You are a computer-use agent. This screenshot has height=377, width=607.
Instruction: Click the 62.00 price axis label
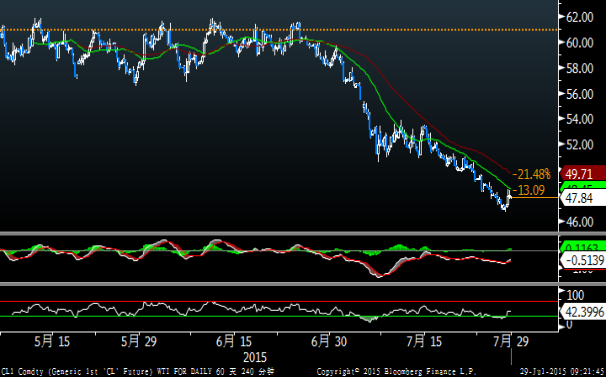pyautogui.click(x=580, y=17)
